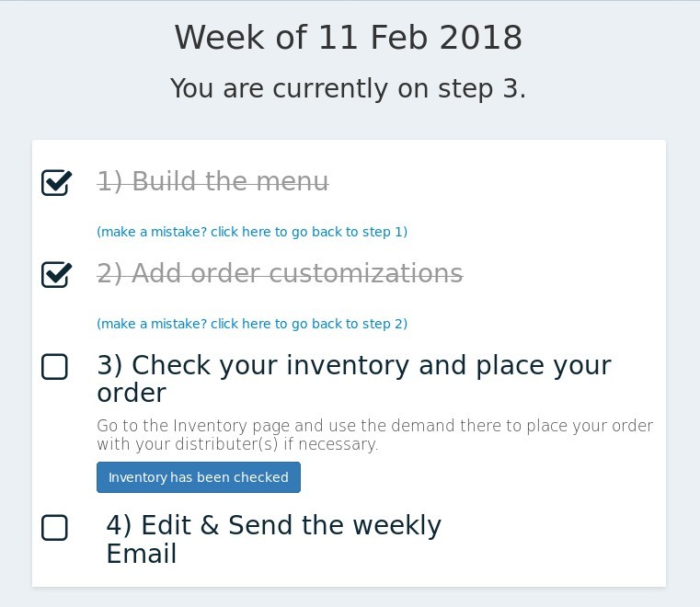Click the struck-through Add order customizations title
The image size is (700, 607).
(x=280, y=274)
